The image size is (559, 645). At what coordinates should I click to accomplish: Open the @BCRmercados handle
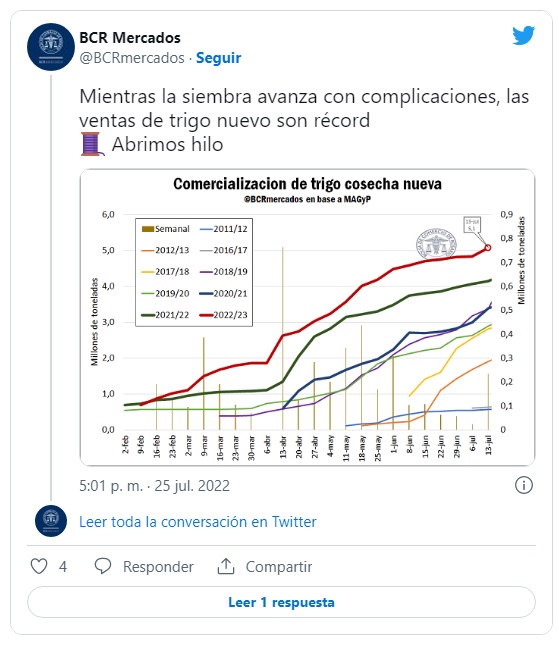132,58
